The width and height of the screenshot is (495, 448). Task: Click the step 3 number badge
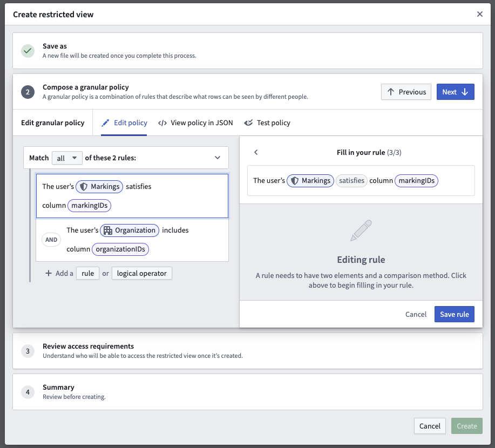(28, 351)
